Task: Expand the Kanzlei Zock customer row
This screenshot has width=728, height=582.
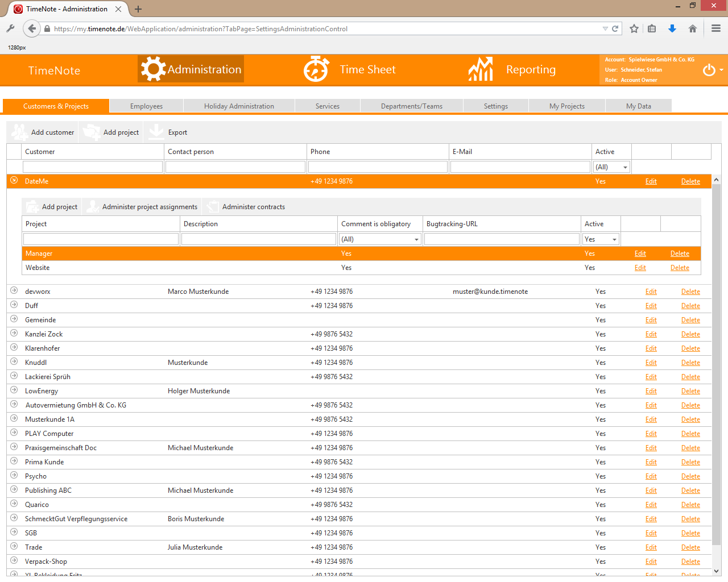Action: 14,334
